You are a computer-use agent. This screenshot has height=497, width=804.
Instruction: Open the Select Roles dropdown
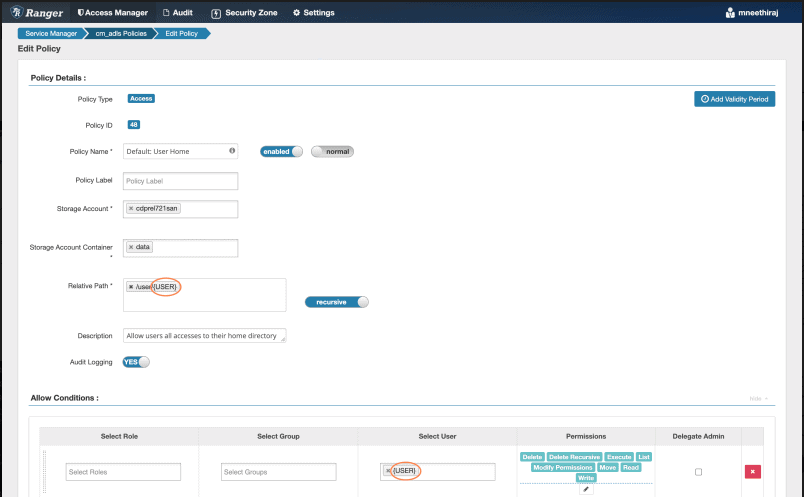[x=123, y=472]
